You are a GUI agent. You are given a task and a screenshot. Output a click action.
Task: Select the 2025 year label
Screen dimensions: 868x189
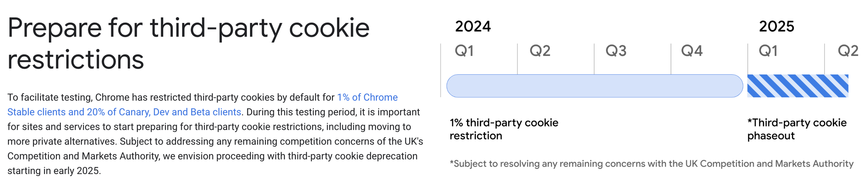pos(776,26)
